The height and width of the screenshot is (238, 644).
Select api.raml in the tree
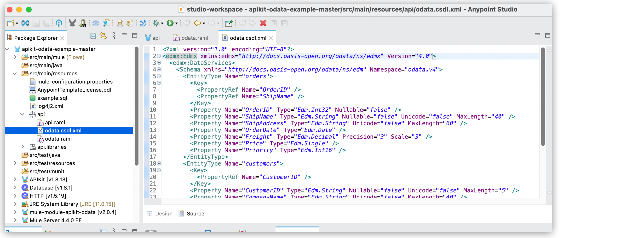tap(55, 122)
